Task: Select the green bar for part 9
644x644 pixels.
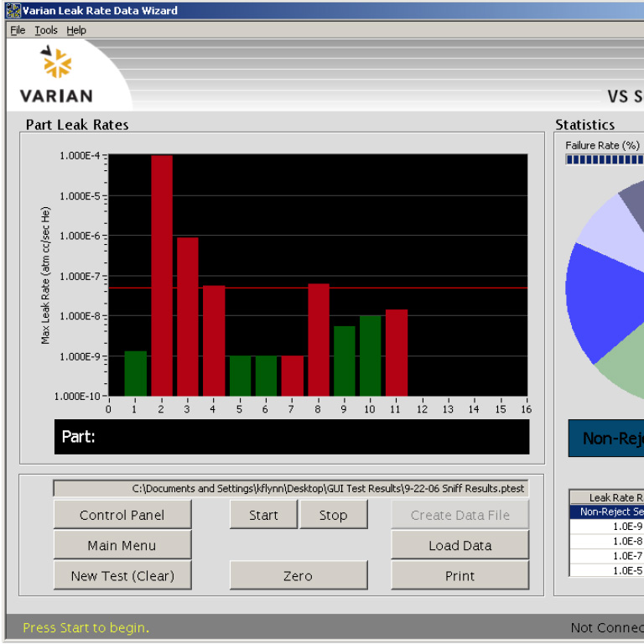Action: coord(345,361)
